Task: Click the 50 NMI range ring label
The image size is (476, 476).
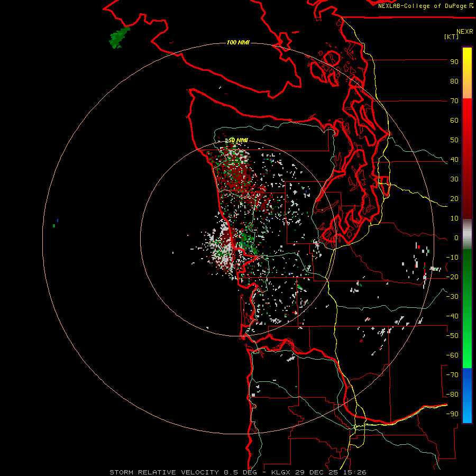Action: [238, 140]
